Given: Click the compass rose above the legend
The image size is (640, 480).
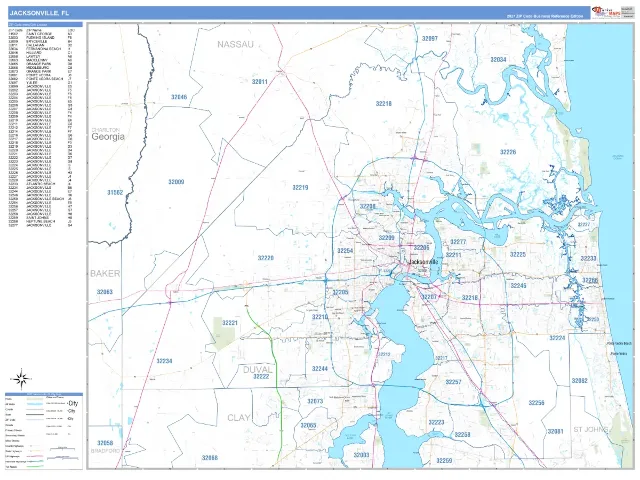Looking at the screenshot, I should 22,379.
